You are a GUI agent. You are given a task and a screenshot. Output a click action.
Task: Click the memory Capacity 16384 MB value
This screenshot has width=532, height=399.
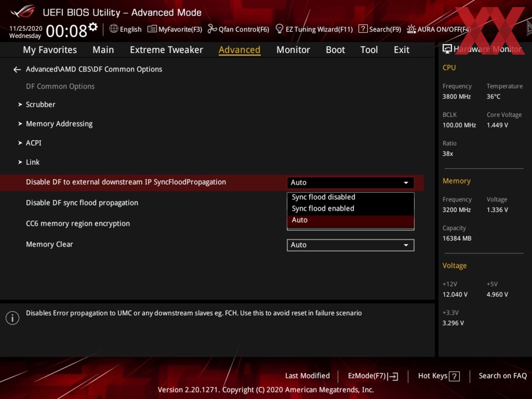(457, 238)
